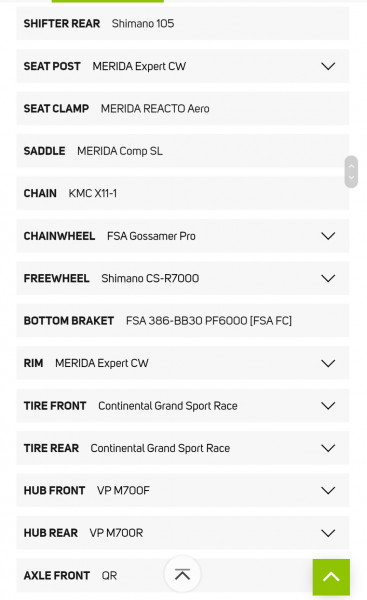
Task: Select the SADDLE MERIDA Comp SL row
Action: 183,151
